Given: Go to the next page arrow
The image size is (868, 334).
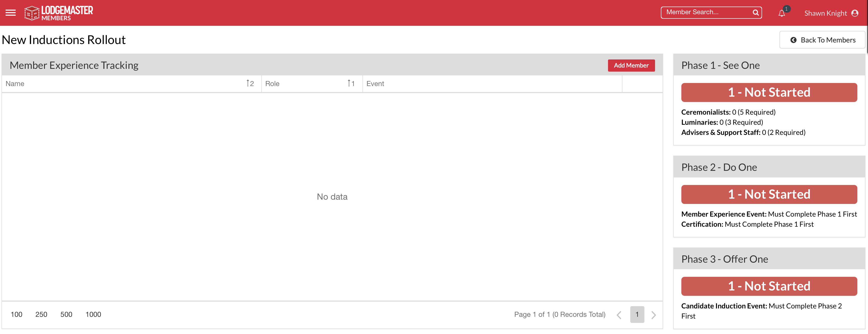Looking at the screenshot, I should coord(653,315).
